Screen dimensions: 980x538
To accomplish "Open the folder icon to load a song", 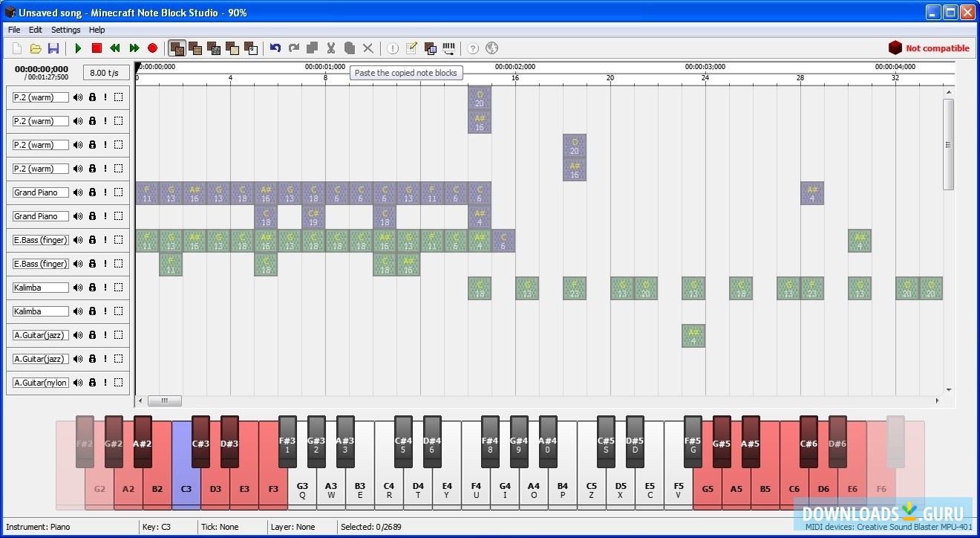I will click(x=35, y=48).
